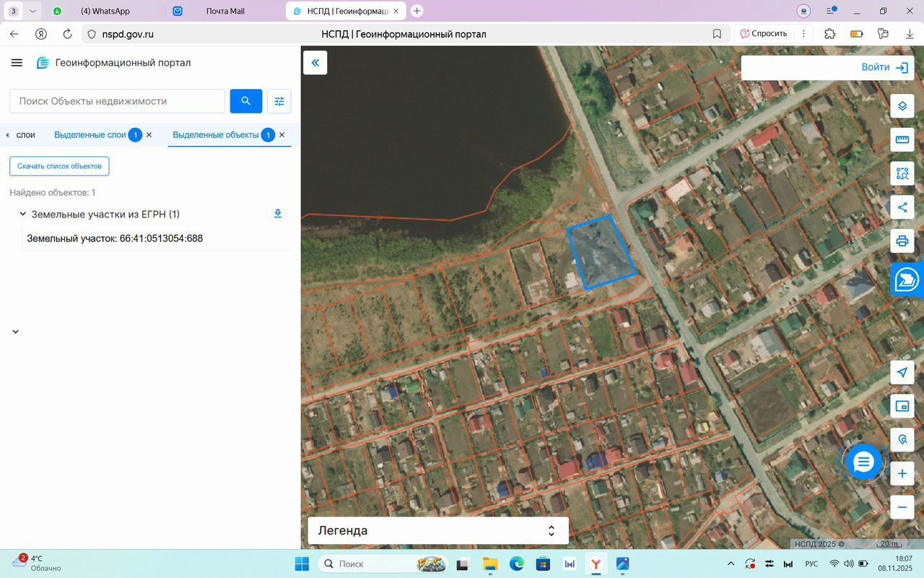Screen dimensions: 924x578
Task: Open the map layers tool
Action: pyautogui.click(x=902, y=106)
